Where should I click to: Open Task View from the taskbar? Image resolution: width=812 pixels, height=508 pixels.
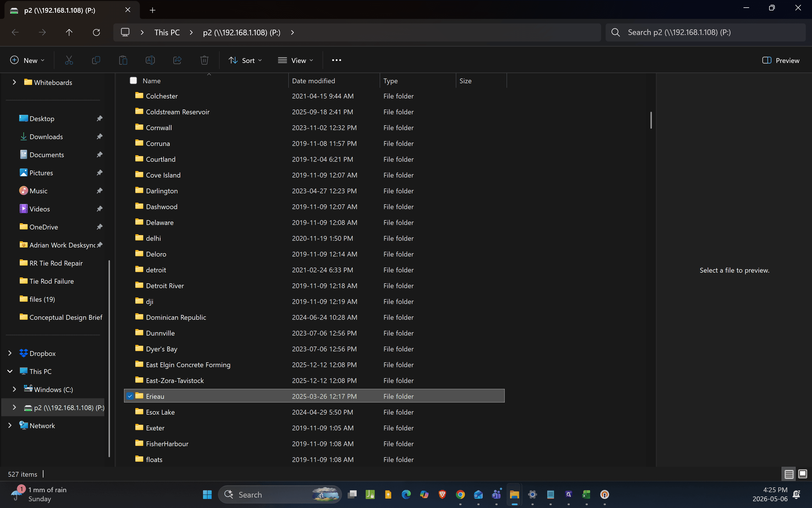coord(352,494)
